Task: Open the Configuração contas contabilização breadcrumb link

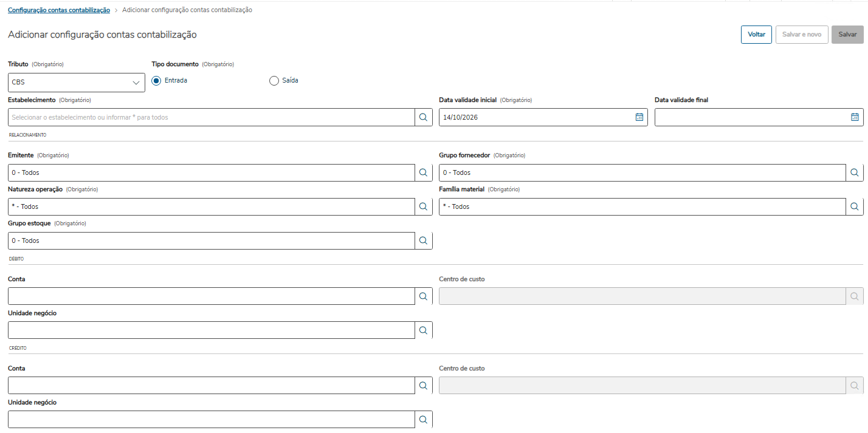Action: pos(59,10)
